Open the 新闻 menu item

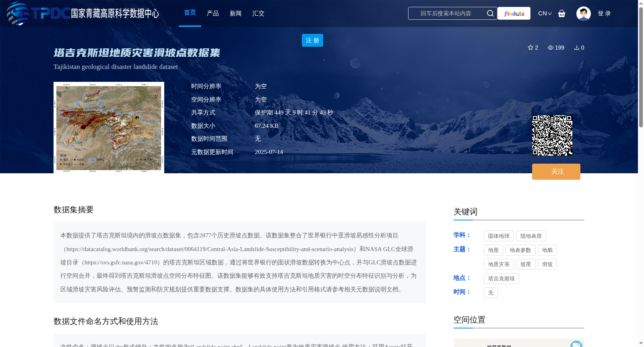point(235,13)
